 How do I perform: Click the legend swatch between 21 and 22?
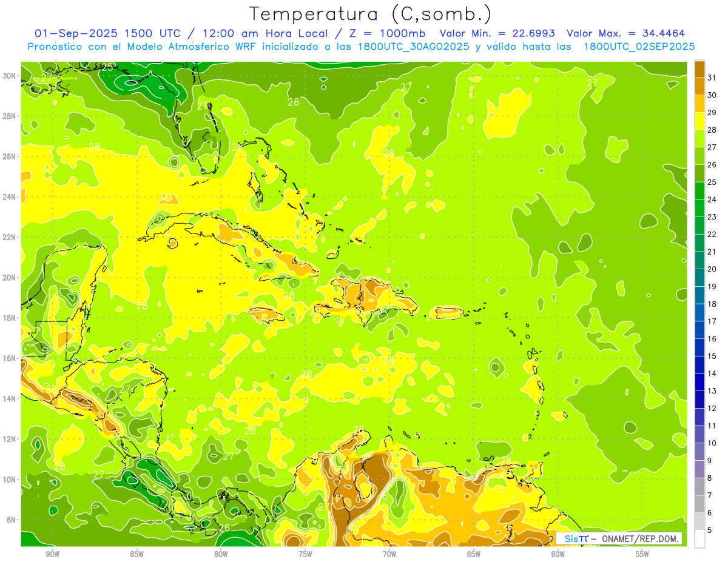pos(699,243)
